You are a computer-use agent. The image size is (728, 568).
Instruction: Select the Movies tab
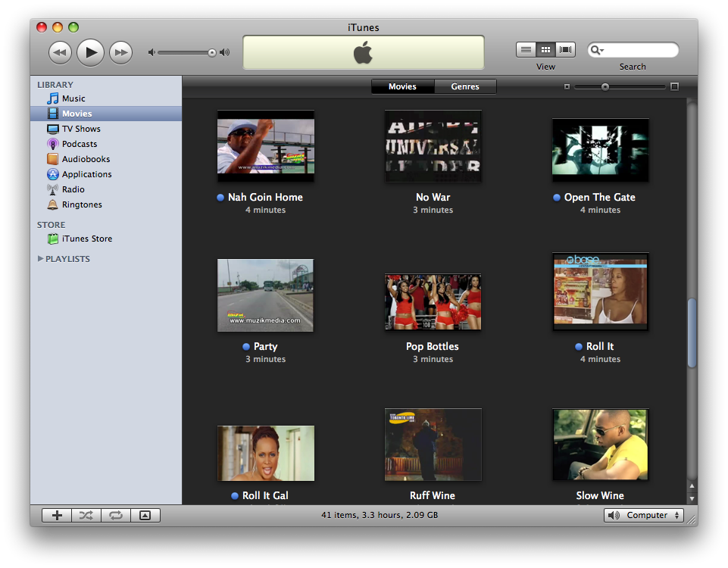coord(402,86)
